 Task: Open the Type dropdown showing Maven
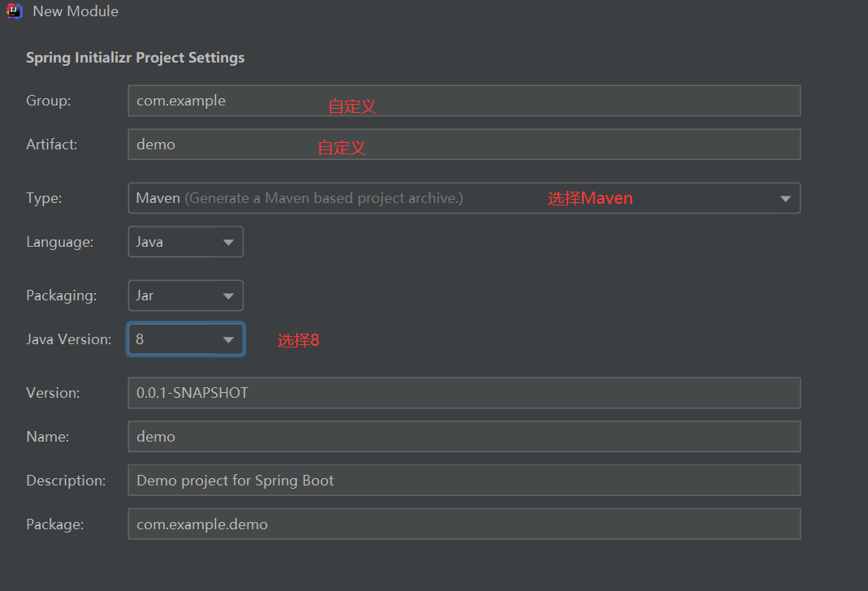tap(464, 198)
